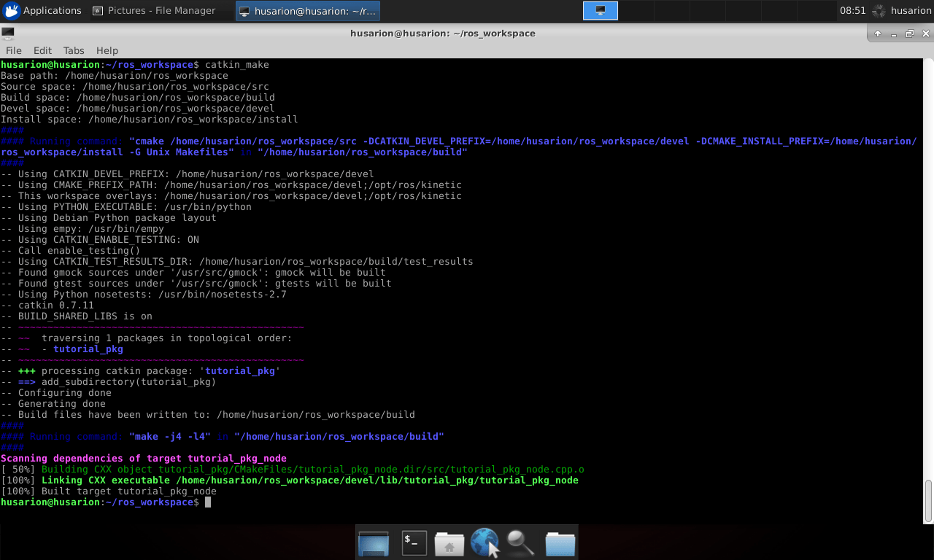Maximize the terminal window

coord(910,34)
